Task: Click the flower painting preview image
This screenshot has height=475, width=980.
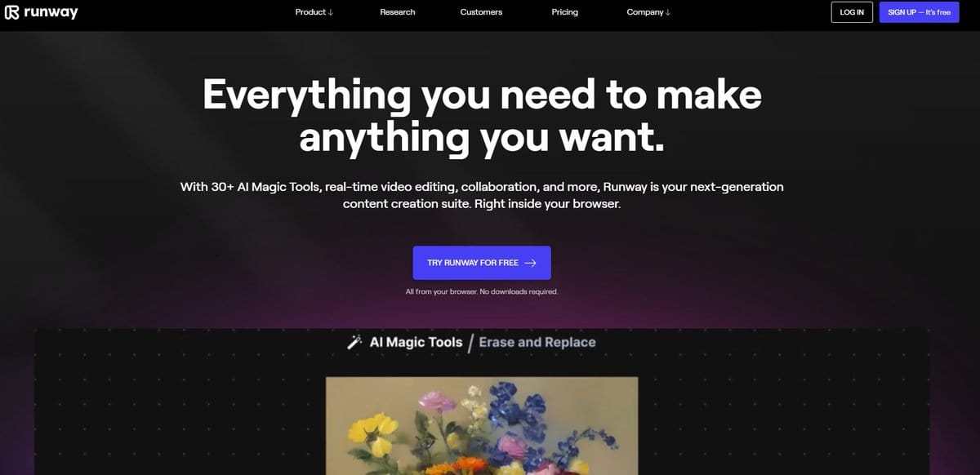Action: (482, 426)
